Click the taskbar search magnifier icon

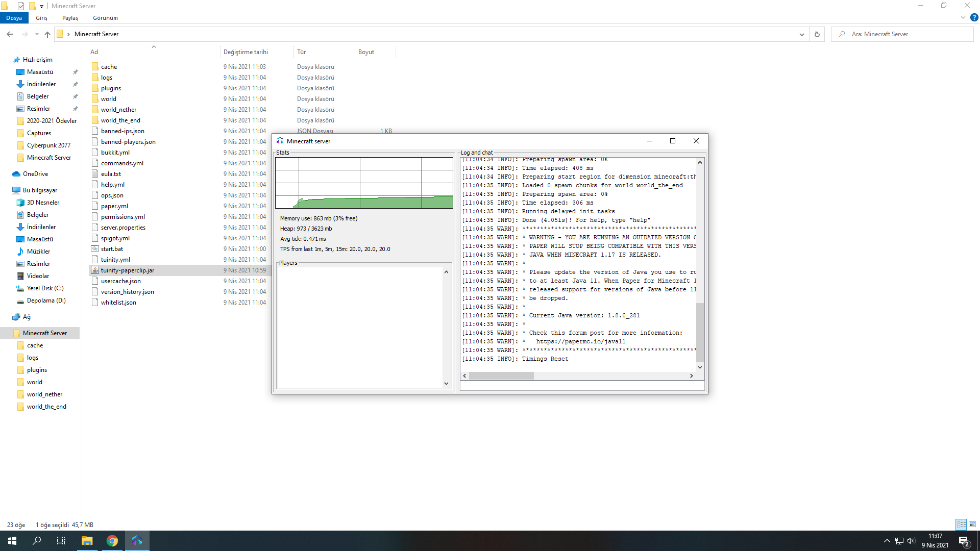37,541
